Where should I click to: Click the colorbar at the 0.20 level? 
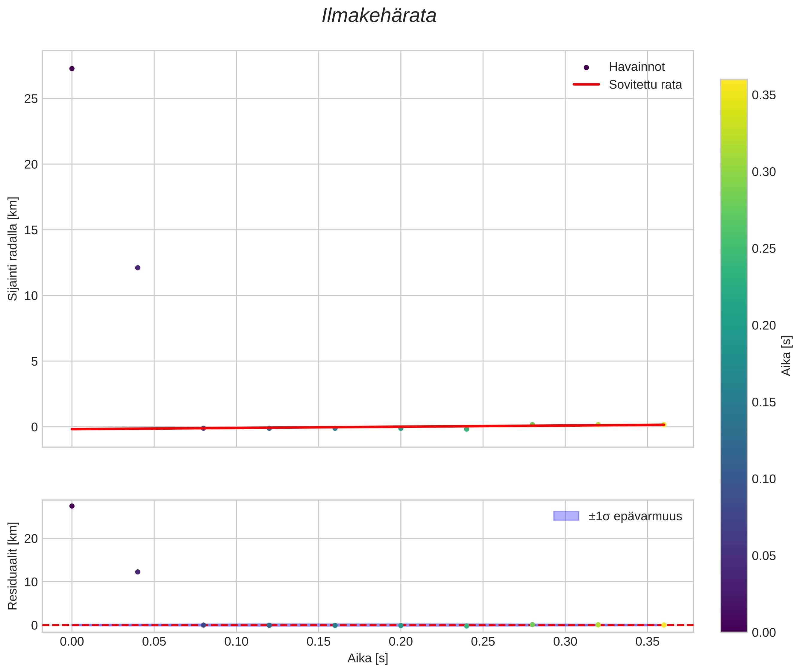[x=734, y=325]
